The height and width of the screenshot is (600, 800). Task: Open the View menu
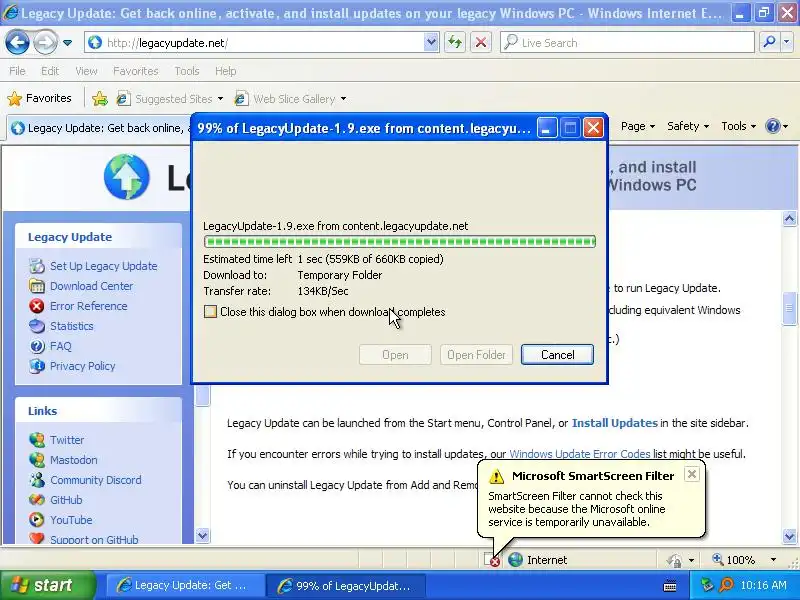[x=86, y=71]
